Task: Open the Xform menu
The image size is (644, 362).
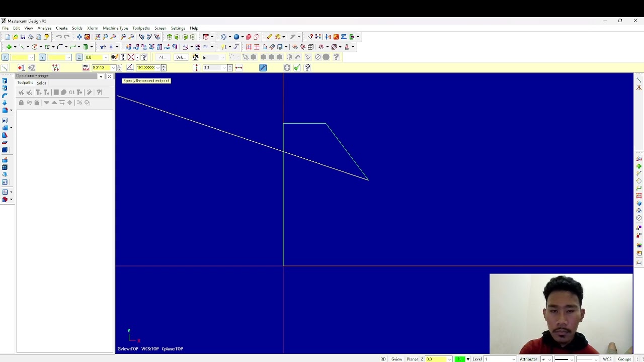Action: (93, 28)
